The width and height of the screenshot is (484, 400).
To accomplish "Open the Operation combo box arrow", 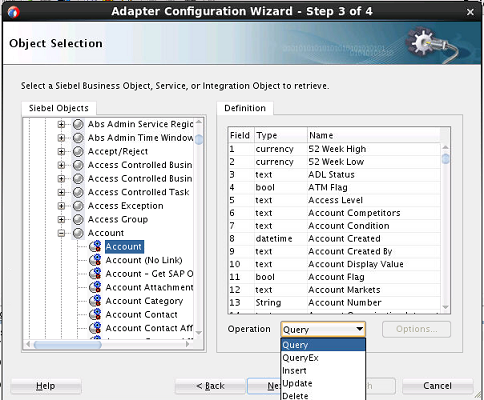I will (359, 329).
